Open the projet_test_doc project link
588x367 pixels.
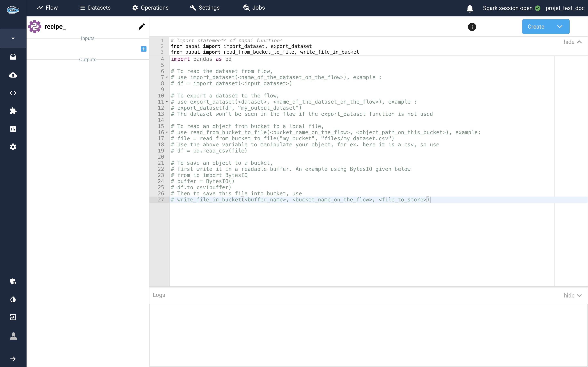coord(565,8)
